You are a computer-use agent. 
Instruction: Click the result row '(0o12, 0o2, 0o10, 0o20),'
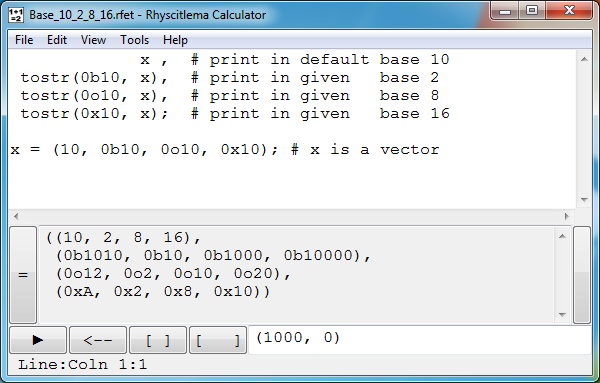173,274
